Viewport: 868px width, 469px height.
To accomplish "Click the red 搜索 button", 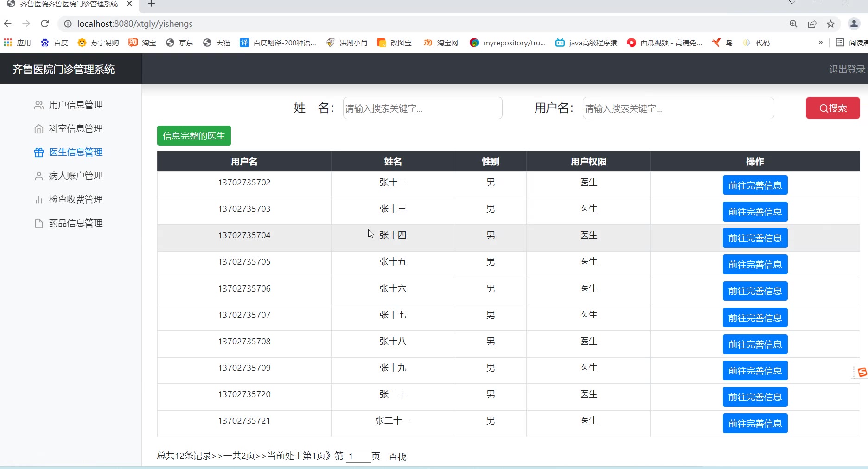I will (x=833, y=108).
